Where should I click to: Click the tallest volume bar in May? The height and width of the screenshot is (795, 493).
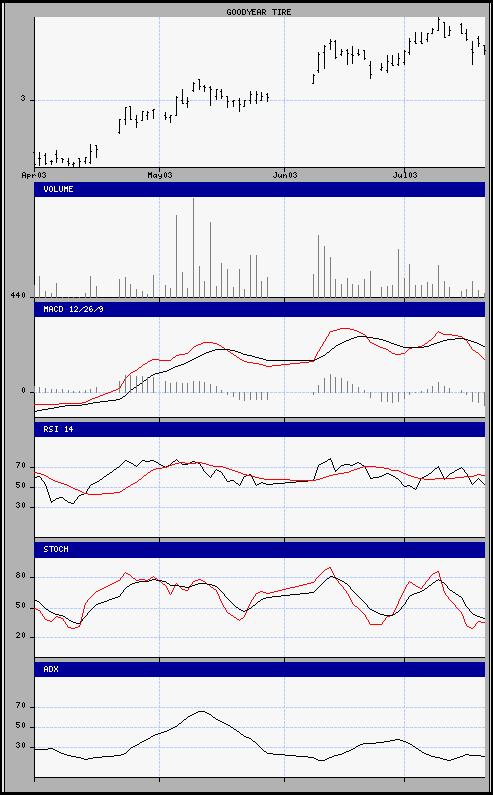pyautogui.click(x=193, y=247)
